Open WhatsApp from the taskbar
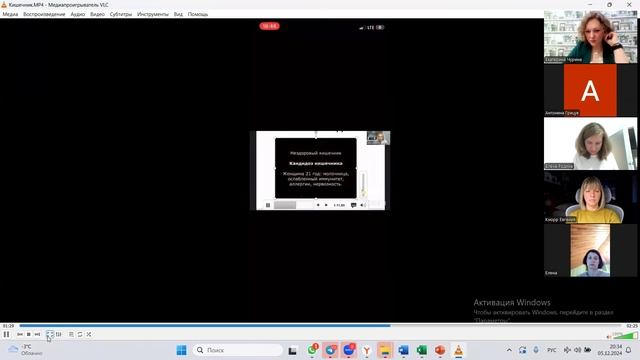The image size is (640, 360). (312, 350)
